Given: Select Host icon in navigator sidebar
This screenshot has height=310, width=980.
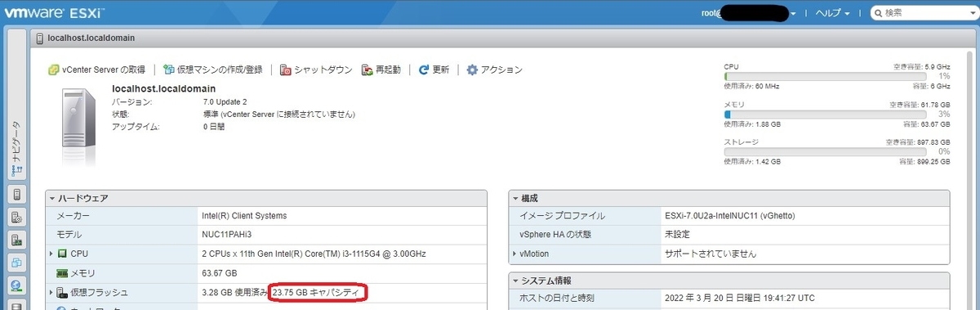Looking at the screenshot, I should (x=16, y=195).
